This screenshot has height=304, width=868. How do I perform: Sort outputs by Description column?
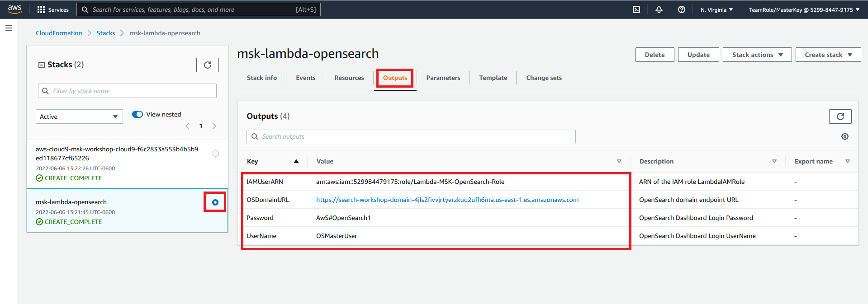[774, 161]
